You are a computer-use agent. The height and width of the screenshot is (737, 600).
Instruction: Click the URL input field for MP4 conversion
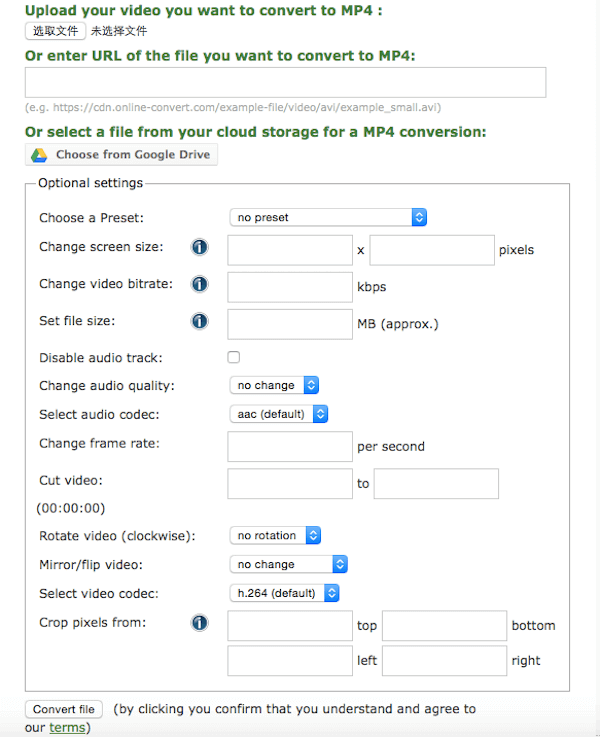coord(285,82)
